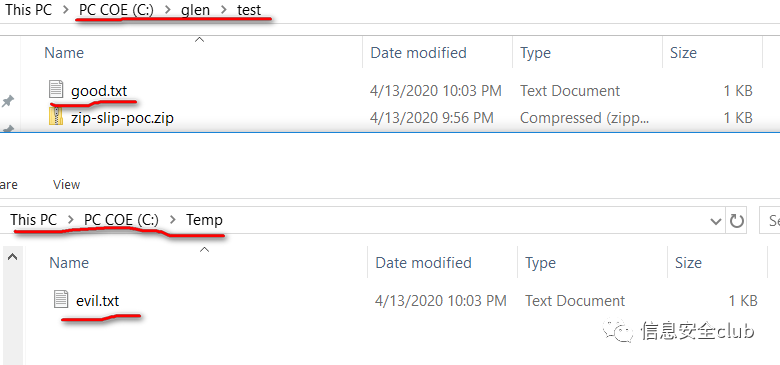Select the good.txt file icon
This screenshot has height=365, width=780.
56,90
